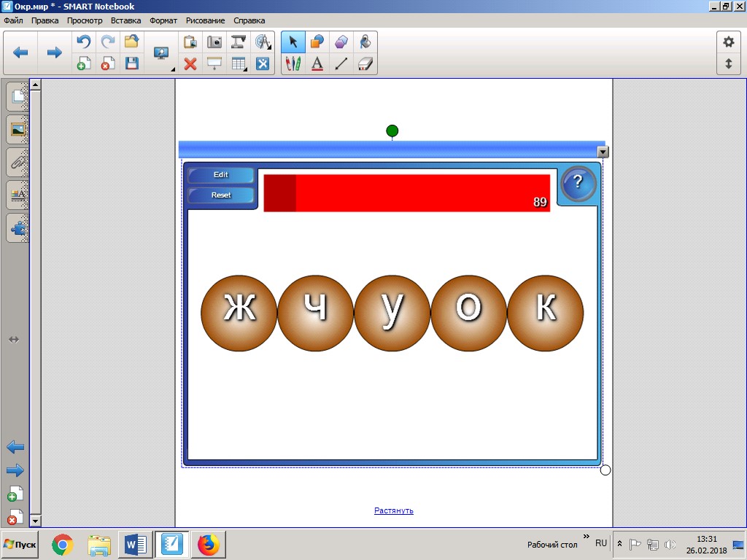Screen dimensions: 747x560
Task: Click the Text tool with letter A
Action: [x=317, y=64]
